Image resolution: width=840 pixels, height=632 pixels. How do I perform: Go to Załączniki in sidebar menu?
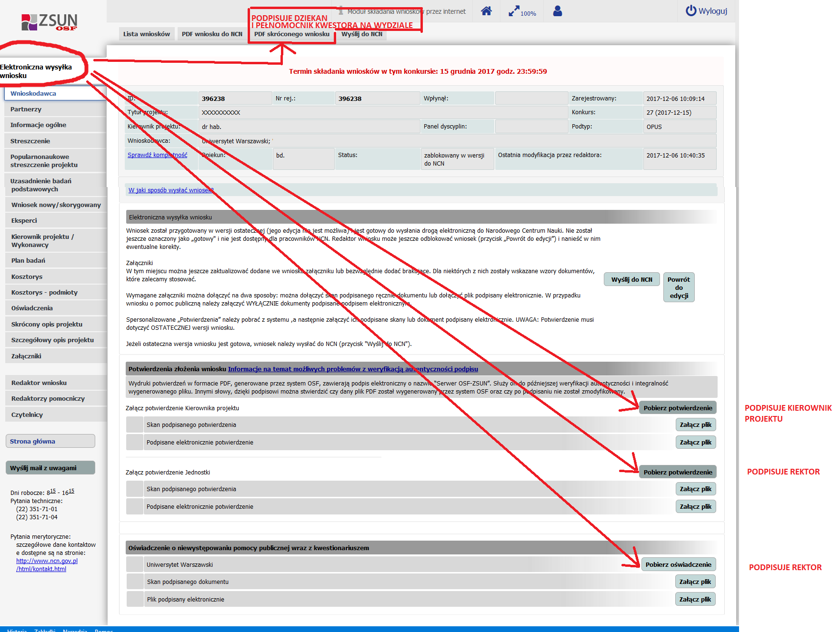click(x=26, y=356)
